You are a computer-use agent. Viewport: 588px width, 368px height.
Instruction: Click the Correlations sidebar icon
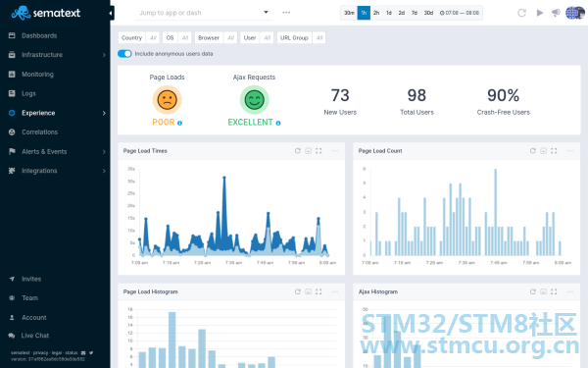[x=12, y=131]
